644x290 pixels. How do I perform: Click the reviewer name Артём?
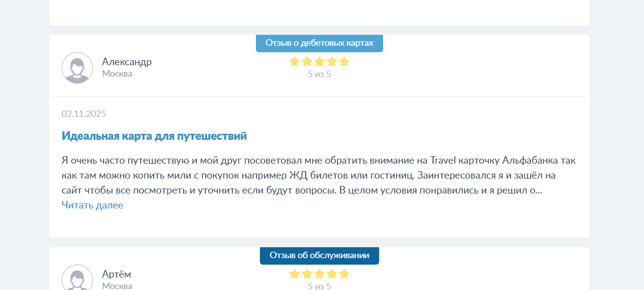point(117,274)
